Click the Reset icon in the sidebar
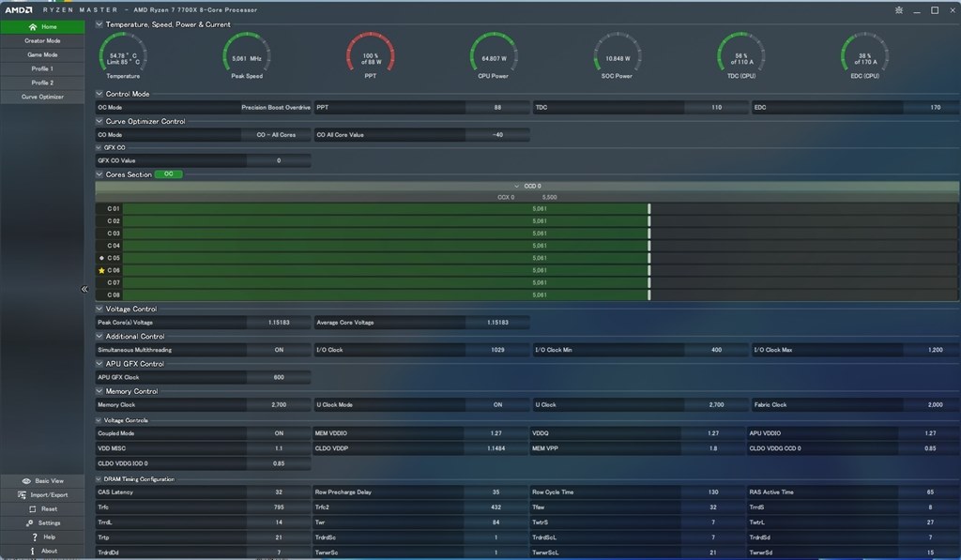961x560 pixels. [x=30, y=509]
